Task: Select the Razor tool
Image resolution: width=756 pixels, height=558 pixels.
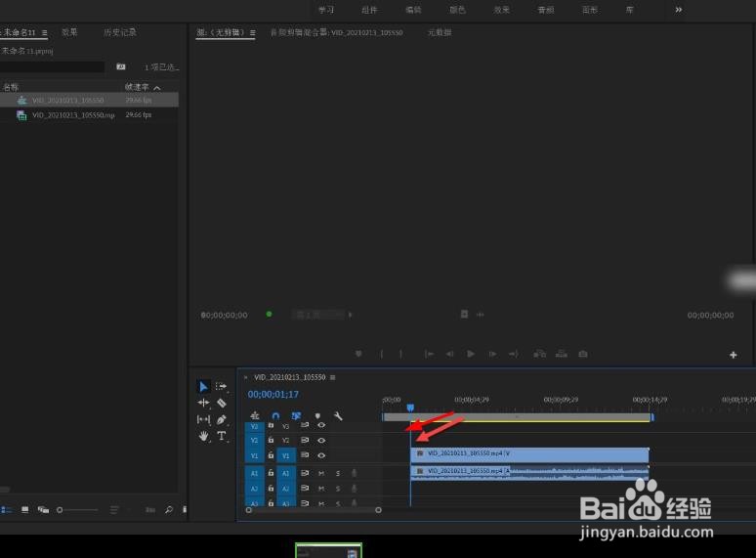Action: [222, 403]
